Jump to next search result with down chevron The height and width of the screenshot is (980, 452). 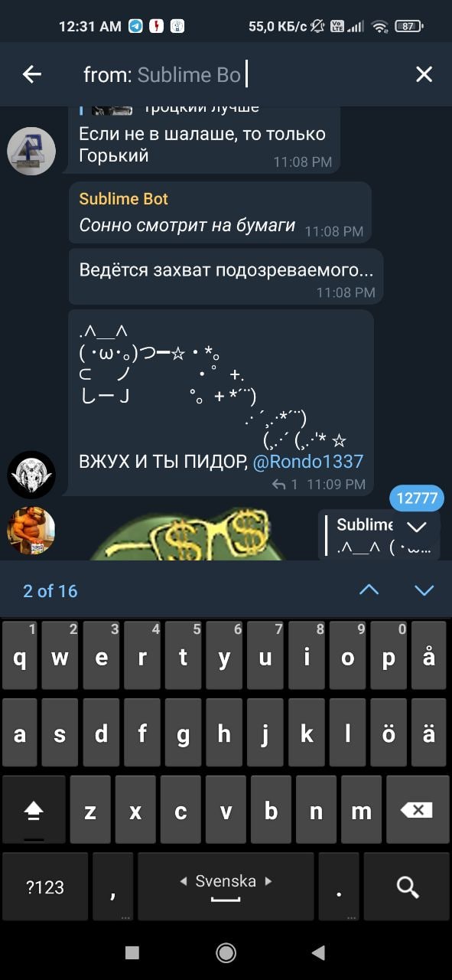tap(424, 590)
